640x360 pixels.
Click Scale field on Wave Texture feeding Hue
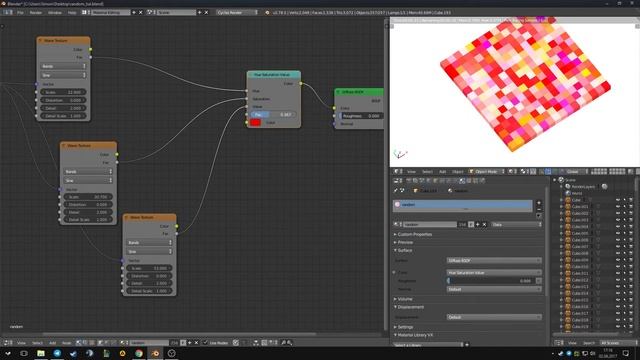63,92
